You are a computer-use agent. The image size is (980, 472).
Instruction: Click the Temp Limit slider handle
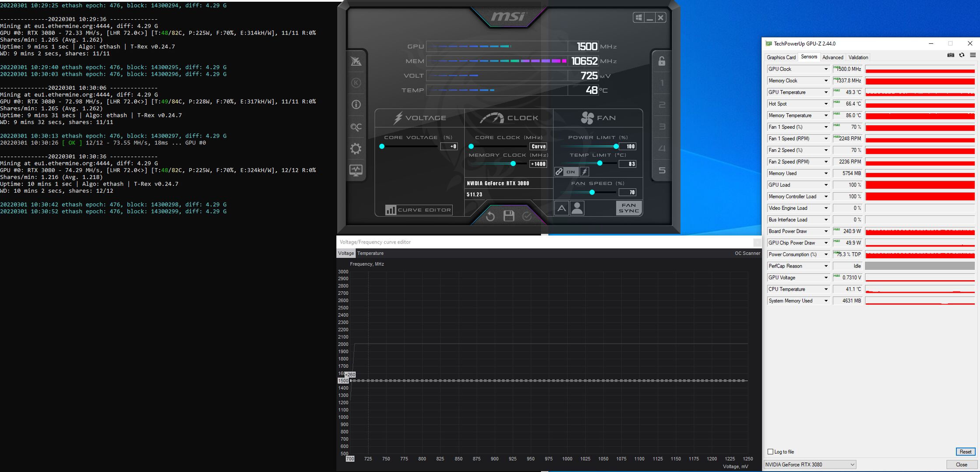coord(600,163)
